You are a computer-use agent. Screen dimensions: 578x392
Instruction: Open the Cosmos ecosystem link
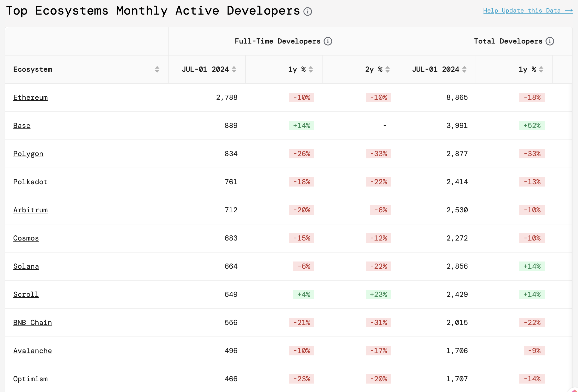[x=26, y=238]
